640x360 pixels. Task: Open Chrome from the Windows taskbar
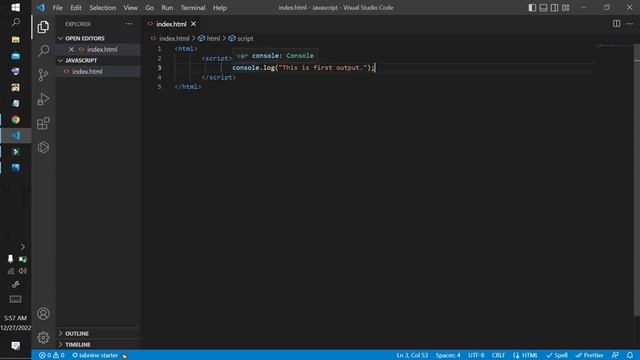click(x=16, y=120)
